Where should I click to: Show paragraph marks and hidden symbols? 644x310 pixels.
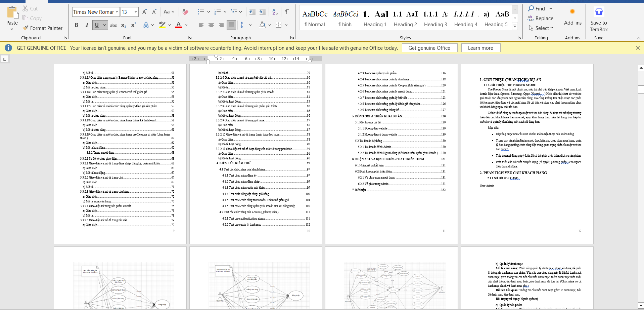(x=287, y=12)
